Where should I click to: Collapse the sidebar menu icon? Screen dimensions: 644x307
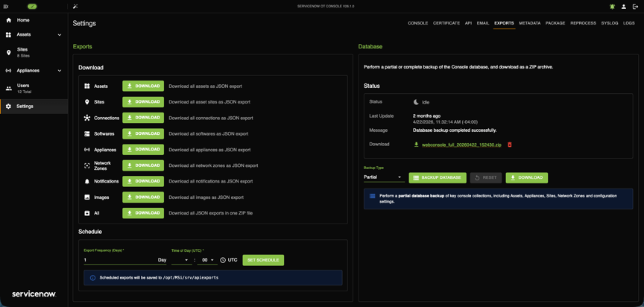[x=6, y=7]
